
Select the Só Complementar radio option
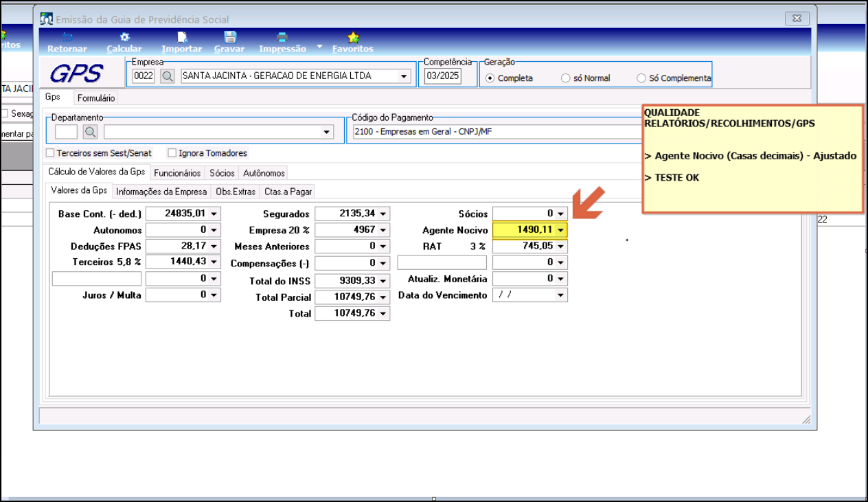tap(641, 78)
